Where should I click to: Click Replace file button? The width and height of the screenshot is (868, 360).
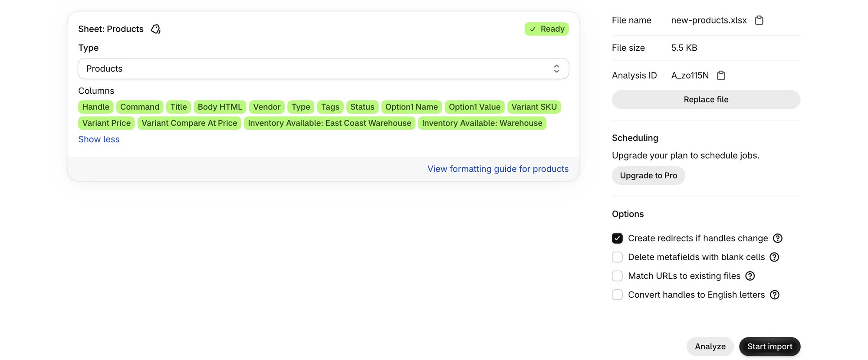click(706, 99)
